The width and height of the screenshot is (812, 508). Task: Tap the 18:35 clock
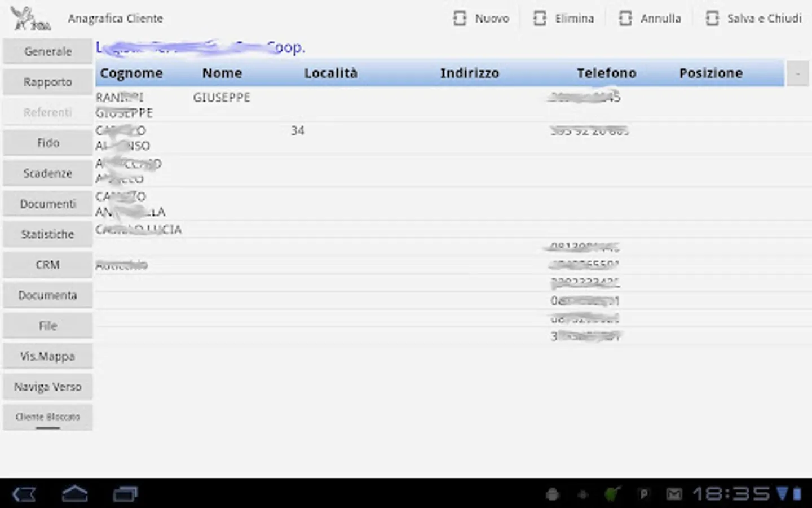(x=732, y=494)
